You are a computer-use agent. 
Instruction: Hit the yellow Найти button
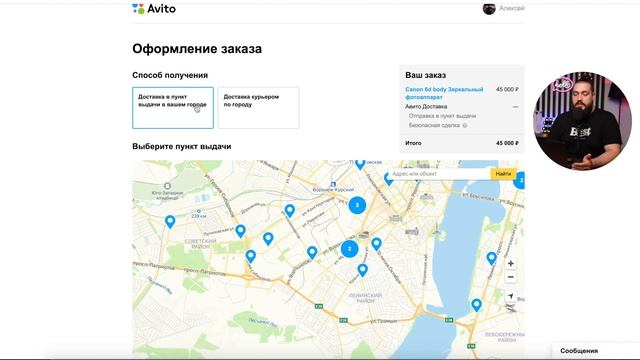pyautogui.click(x=503, y=174)
